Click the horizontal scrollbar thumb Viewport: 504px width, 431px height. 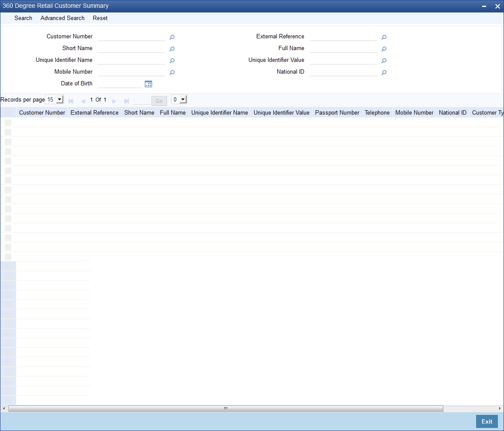[226, 408]
